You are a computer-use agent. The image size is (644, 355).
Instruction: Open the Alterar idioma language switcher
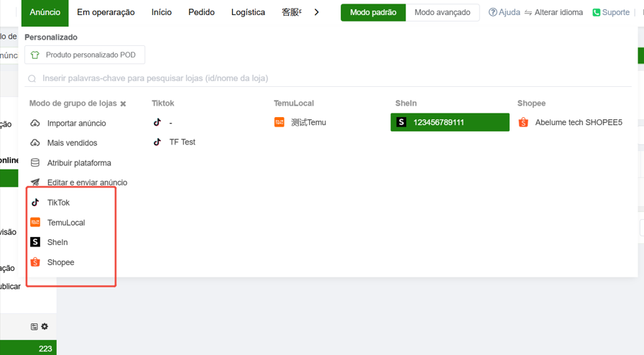click(x=553, y=12)
